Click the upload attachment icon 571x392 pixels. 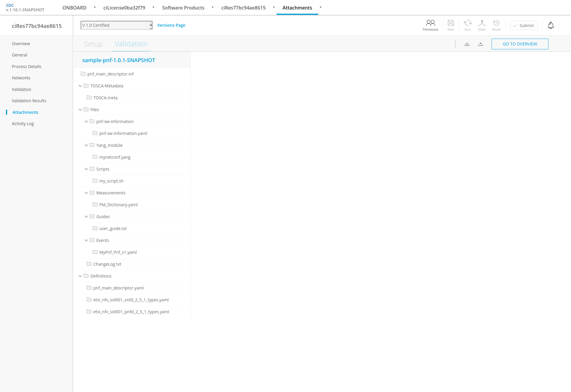(x=480, y=44)
